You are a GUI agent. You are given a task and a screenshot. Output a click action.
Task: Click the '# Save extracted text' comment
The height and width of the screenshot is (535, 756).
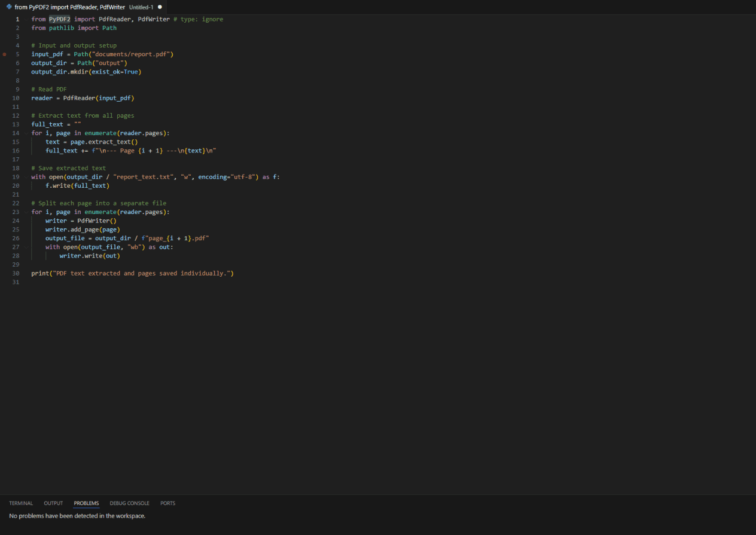(69, 168)
